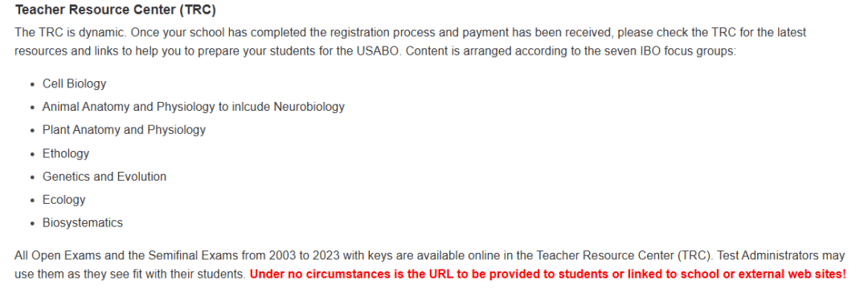Select the Biosystematics list item
868x293 pixels.
point(83,223)
